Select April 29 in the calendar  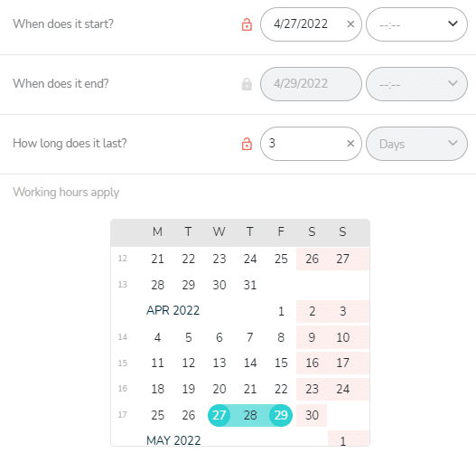[x=281, y=415]
